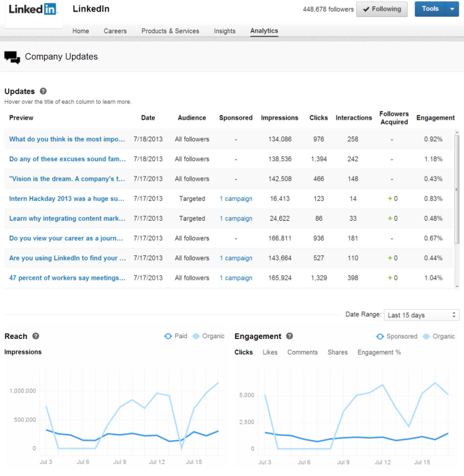The width and height of the screenshot is (464, 476).
Task: Click the 398 interactions cell
Action: [x=353, y=278]
